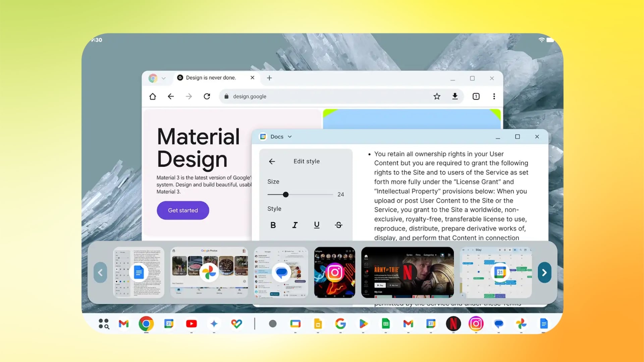Go back in the Chrome window

tap(171, 97)
